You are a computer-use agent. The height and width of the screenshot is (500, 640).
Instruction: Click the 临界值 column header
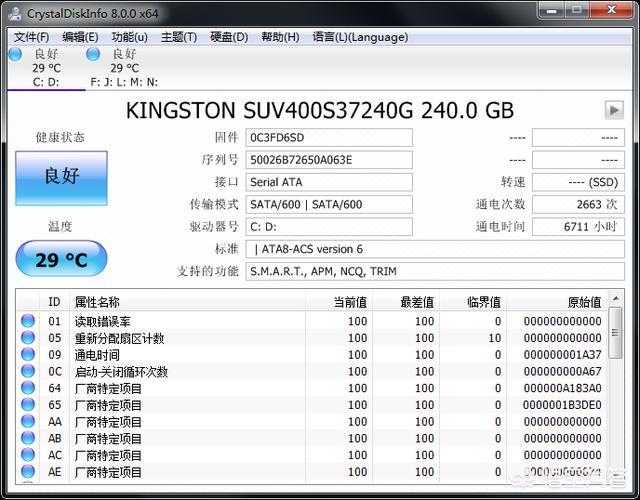473,302
